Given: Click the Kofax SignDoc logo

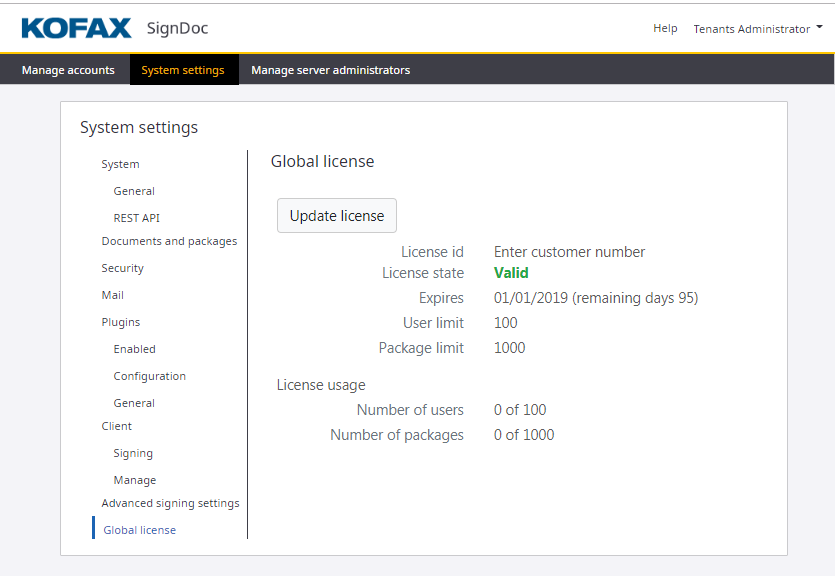Looking at the screenshot, I should [114, 28].
